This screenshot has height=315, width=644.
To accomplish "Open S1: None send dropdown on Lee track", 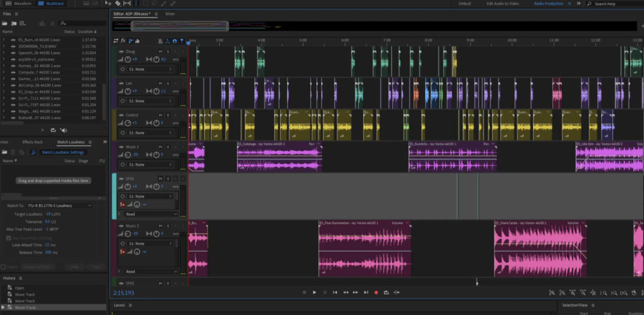I will 151,101.
